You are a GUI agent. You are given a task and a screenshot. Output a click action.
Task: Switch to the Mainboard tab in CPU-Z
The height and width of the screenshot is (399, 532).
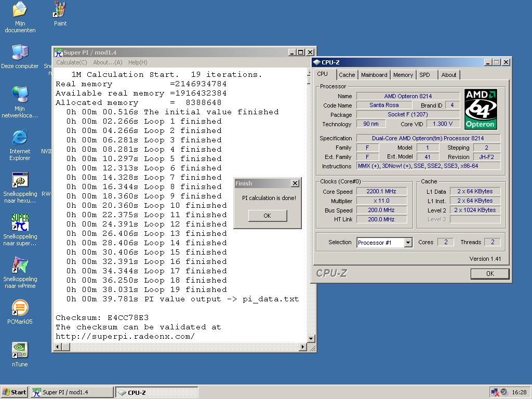point(374,75)
